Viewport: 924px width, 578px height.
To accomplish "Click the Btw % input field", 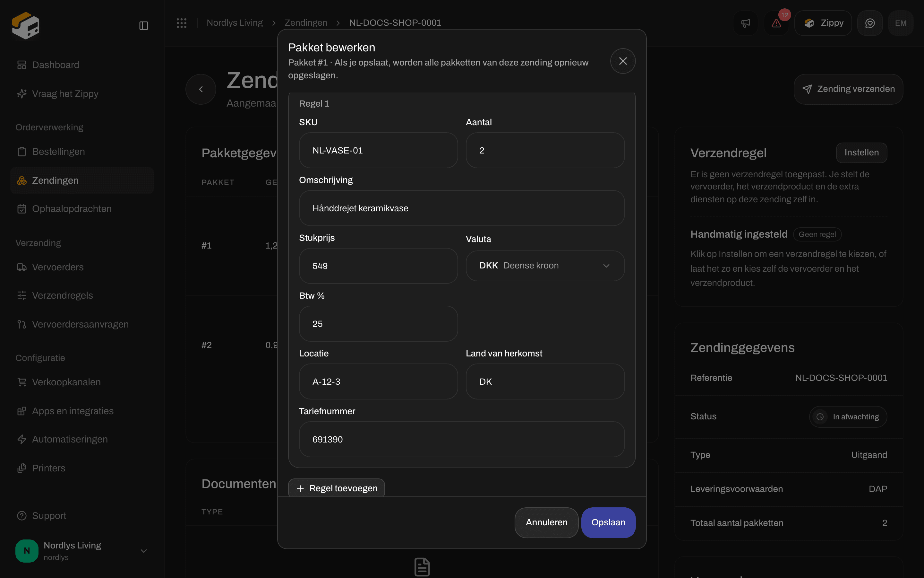I will point(378,323).
